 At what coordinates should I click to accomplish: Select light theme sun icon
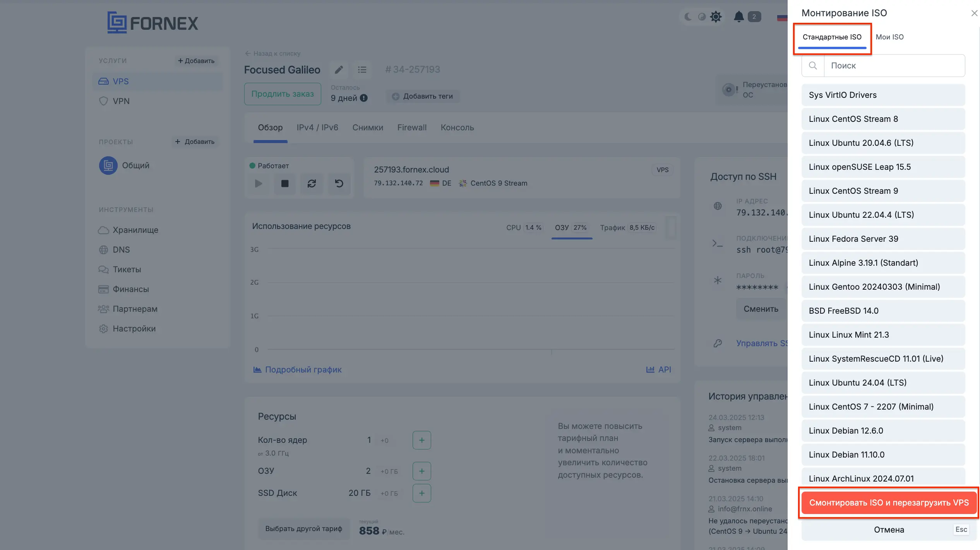click(716, 17)
